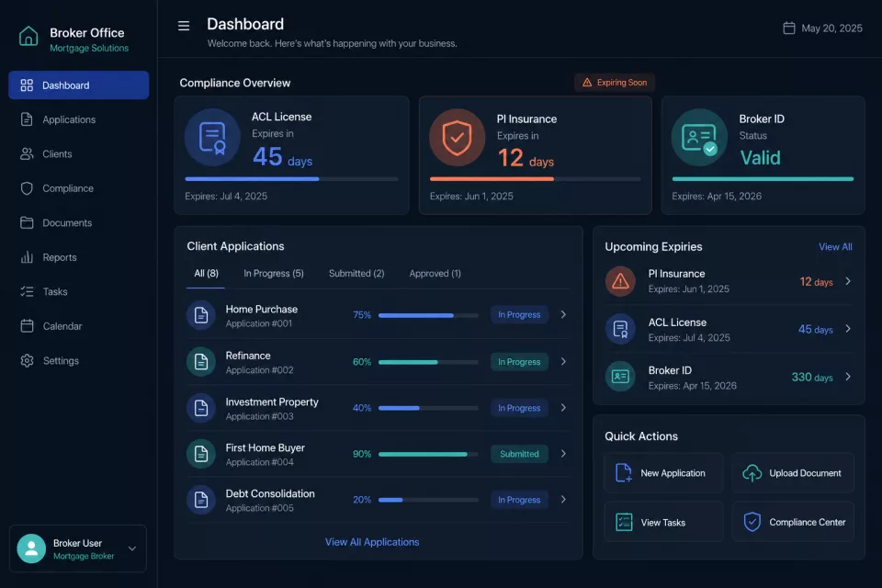The image size is (882, 588).
Task: Click the View All Applications link
Action: click(x=372, y=542)
